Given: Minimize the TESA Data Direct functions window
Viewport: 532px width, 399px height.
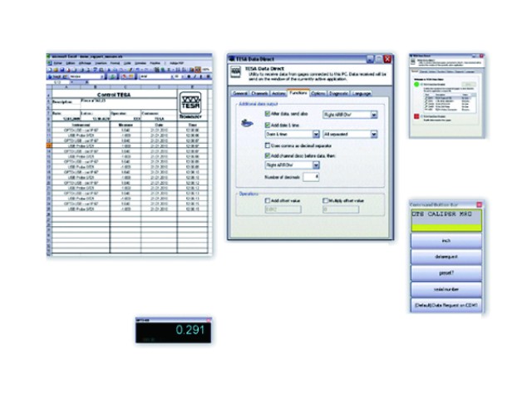Looking at the screenshot, I should point(370,59).
